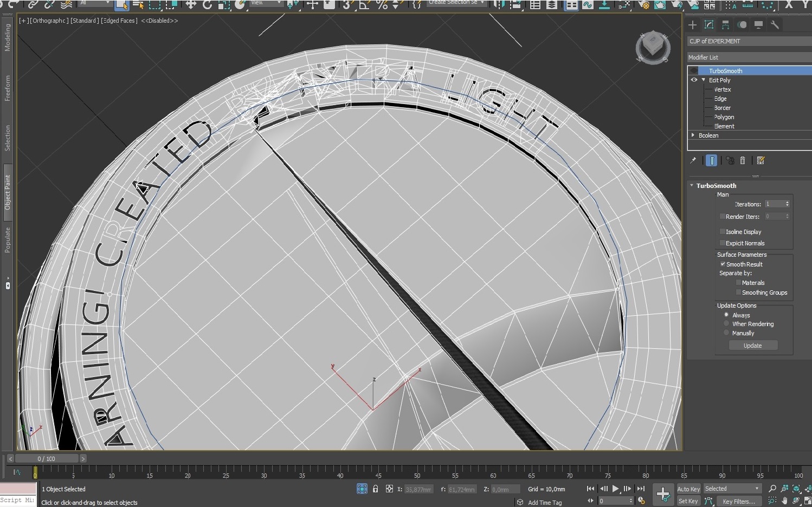Open Curve Editor wave icon
This screenshot has width=812, height=507.
(588, 5)
